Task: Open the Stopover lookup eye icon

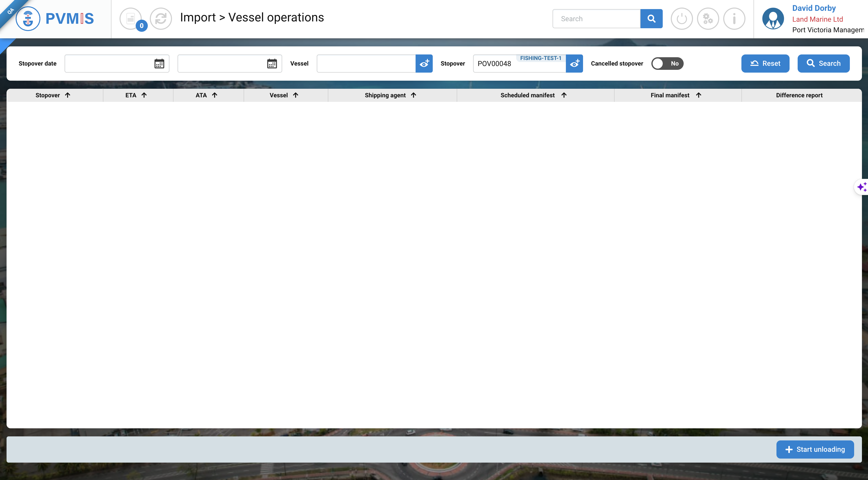Action: (x=574, y=63)
